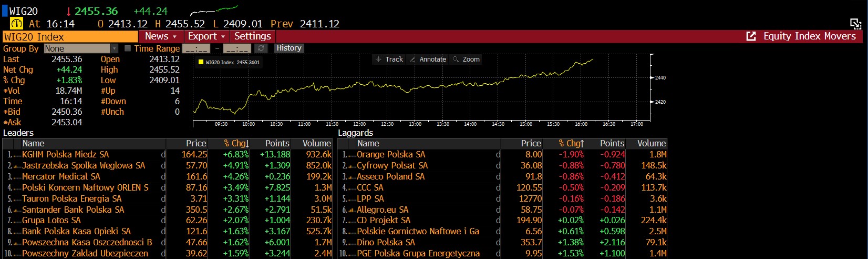Viewport: 868px width, 259px height.
Task: Click KGHM's +13.188 points value
Action: (x=275, y=155)
